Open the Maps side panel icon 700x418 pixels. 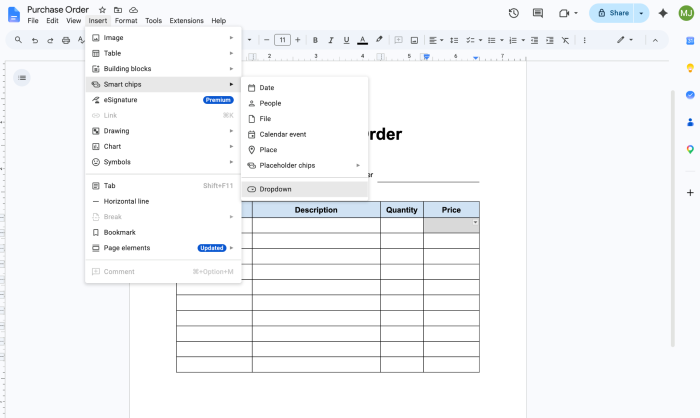[690, 149]
